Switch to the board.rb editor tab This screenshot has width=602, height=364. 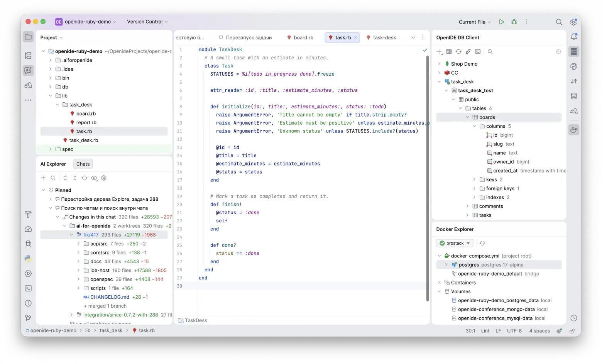pyautogui.click(x=300, y=37)
